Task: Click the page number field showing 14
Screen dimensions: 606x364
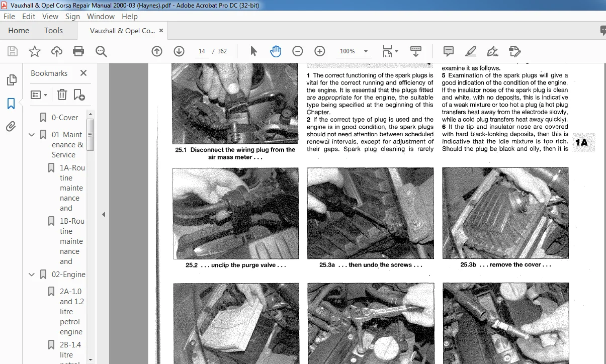Action: [202, 51]
